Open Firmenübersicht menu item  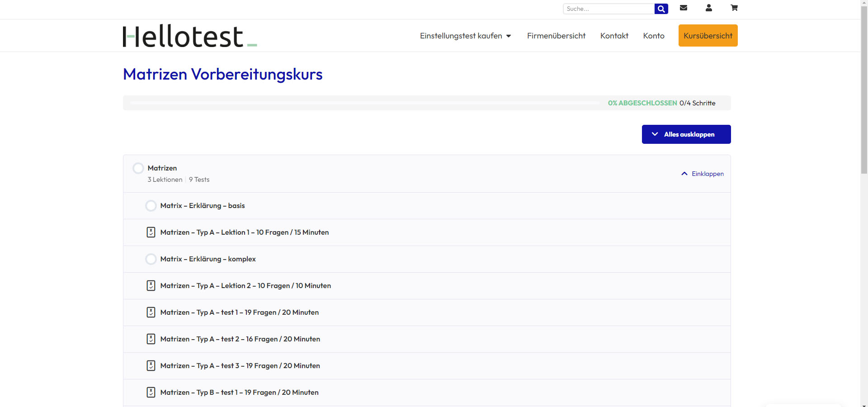coord(556,36)
